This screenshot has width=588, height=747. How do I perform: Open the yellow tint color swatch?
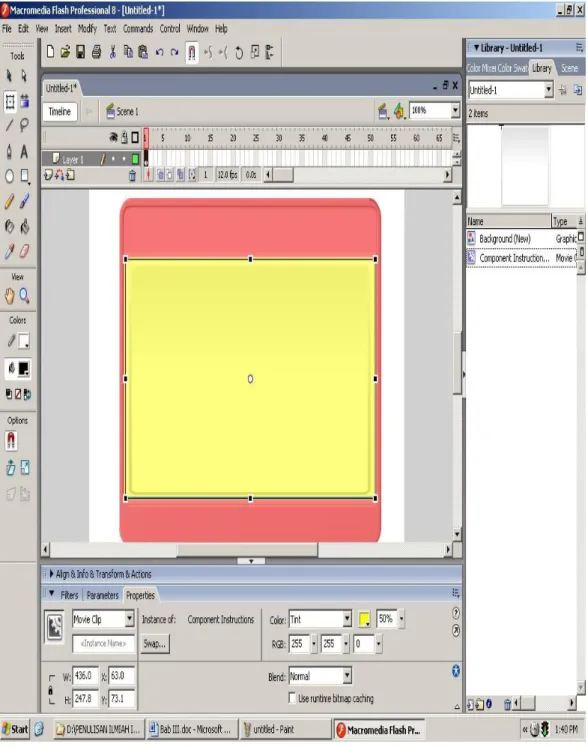tap(365, 619)
